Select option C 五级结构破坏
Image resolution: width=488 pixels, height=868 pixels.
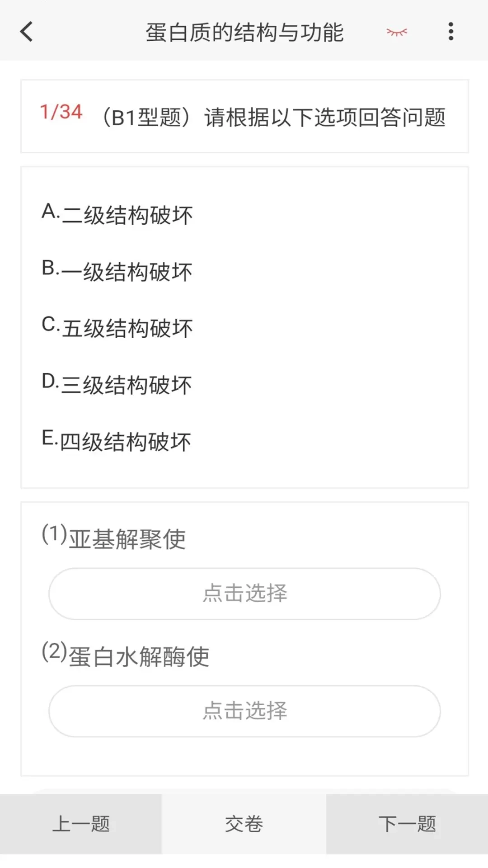pyautogui.click(x=117, y=328)
